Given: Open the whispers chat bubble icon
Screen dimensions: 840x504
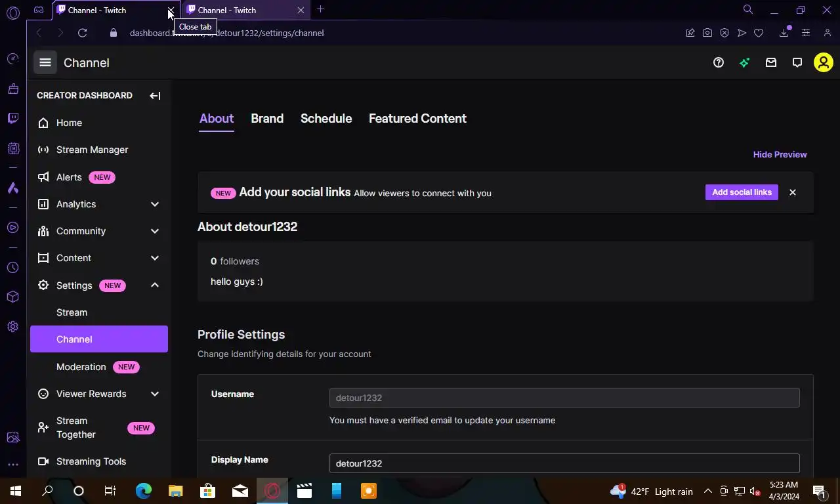Looking at the screenshot, I should [797, 62].
